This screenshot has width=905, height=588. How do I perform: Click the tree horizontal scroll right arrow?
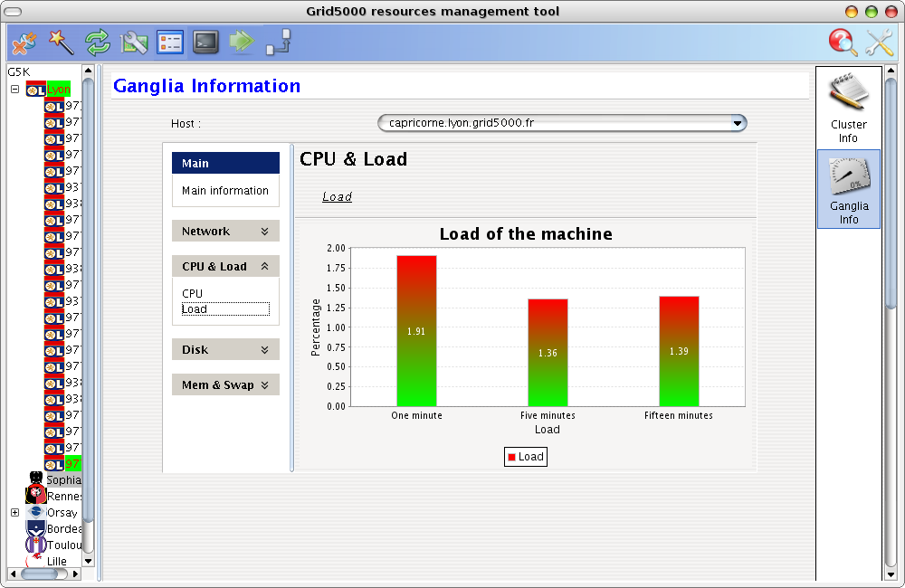[75, 574]
